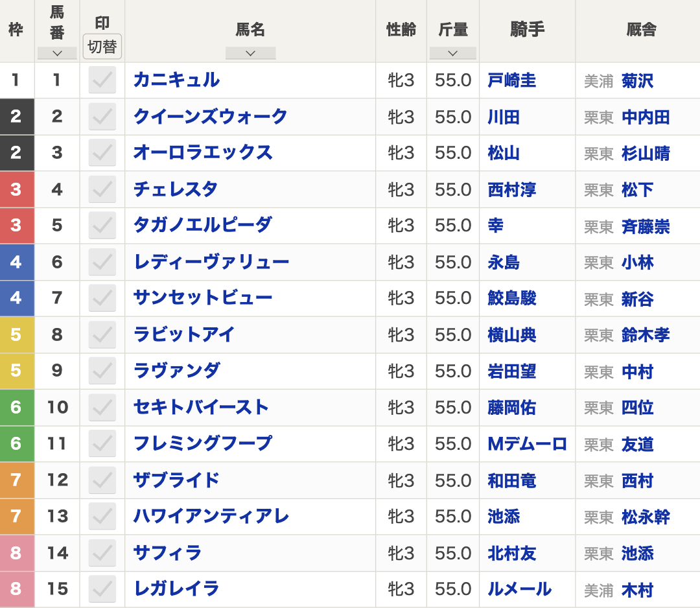Open trainer page 中内田
Viewport: 700px width, 608px height.
pyautogui.click(x=646, y=117)
